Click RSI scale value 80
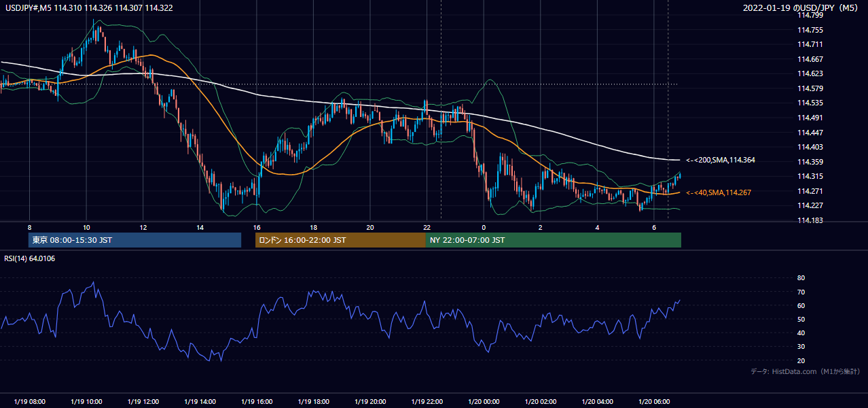 click(x=801, y=278)
